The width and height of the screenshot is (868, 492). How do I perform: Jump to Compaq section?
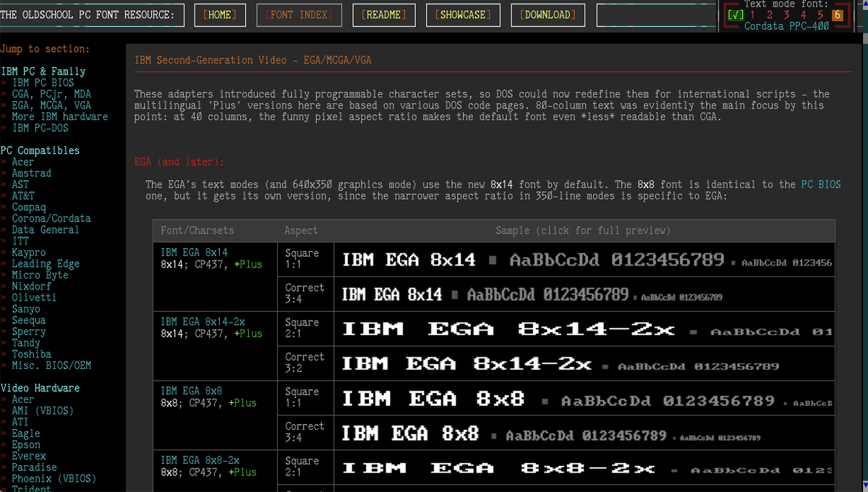coord(29,207)
